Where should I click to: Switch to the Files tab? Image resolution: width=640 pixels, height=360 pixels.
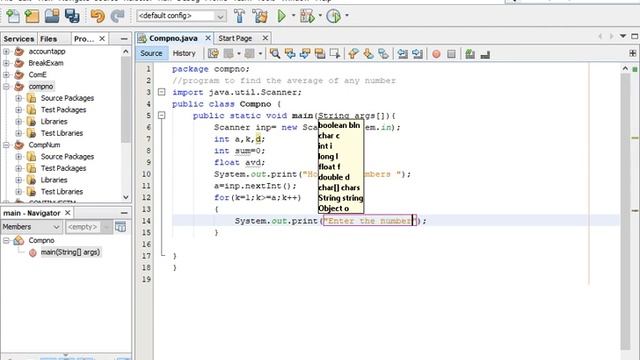(49, 39)
